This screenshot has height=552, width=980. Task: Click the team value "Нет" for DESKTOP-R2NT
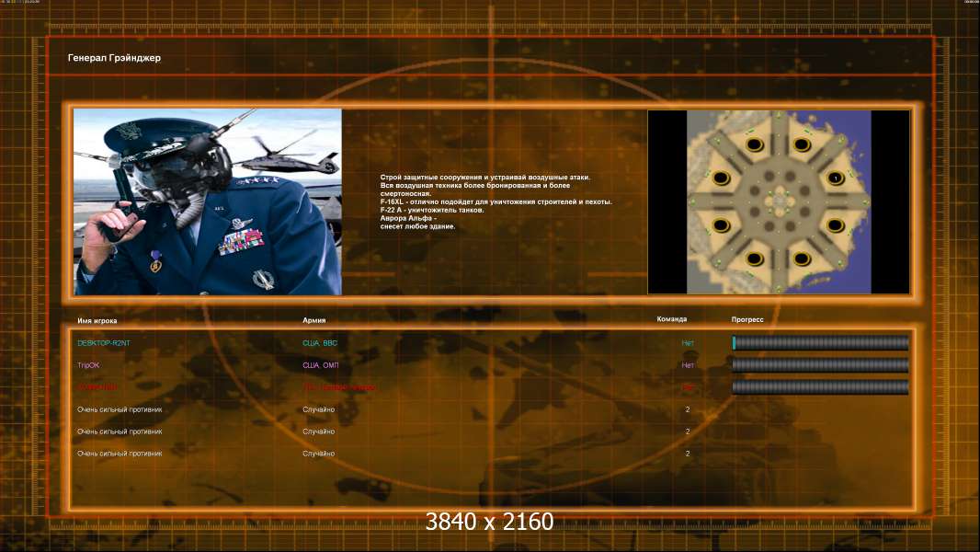(x=688, y=343)
